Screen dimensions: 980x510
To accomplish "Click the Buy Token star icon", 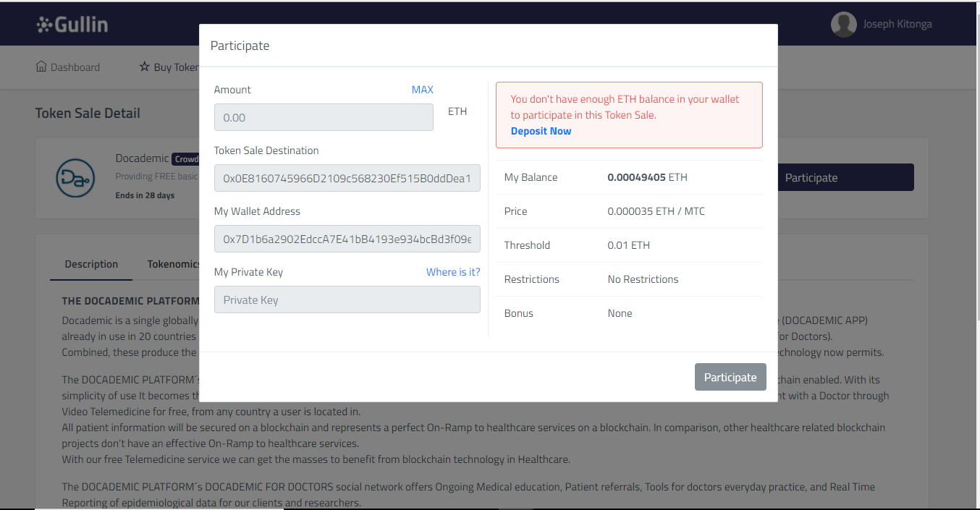I will [145, 67].
